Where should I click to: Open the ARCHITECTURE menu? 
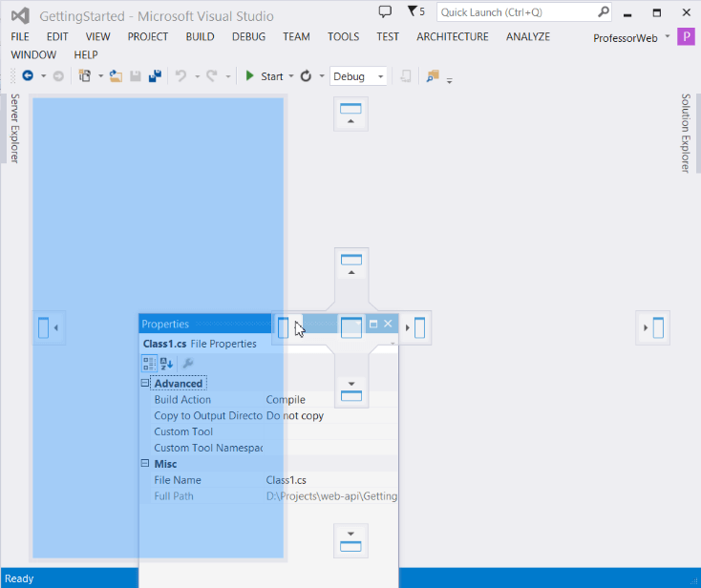(453, 36)
